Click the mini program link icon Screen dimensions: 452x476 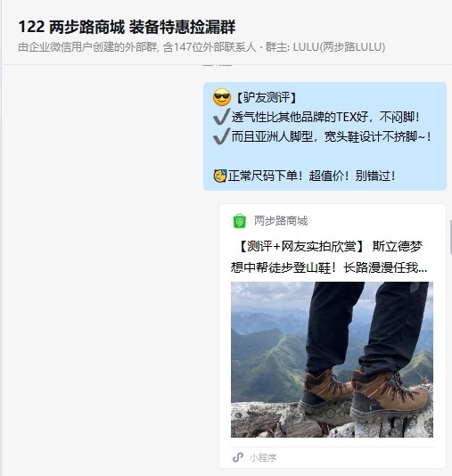pyautogui.click(x=238, y=457)
